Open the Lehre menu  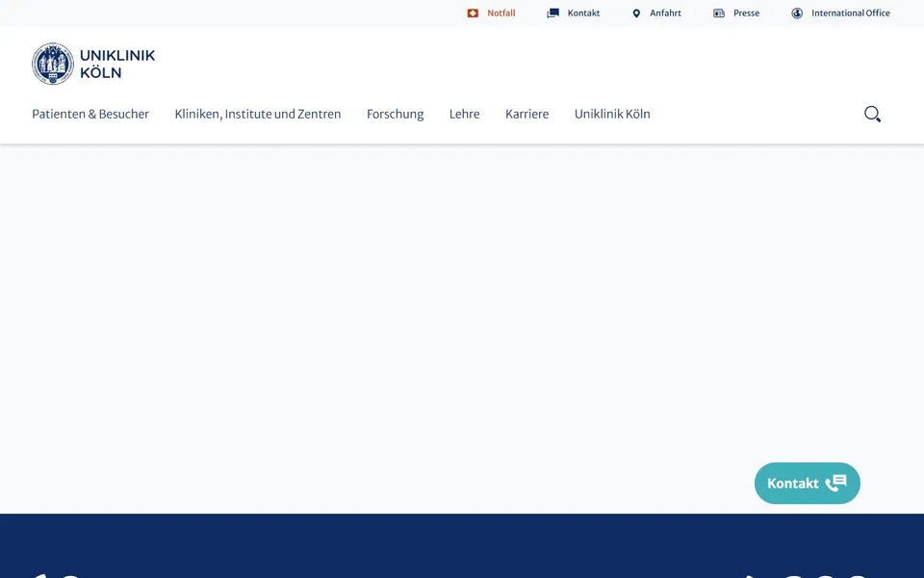[464, 114]
